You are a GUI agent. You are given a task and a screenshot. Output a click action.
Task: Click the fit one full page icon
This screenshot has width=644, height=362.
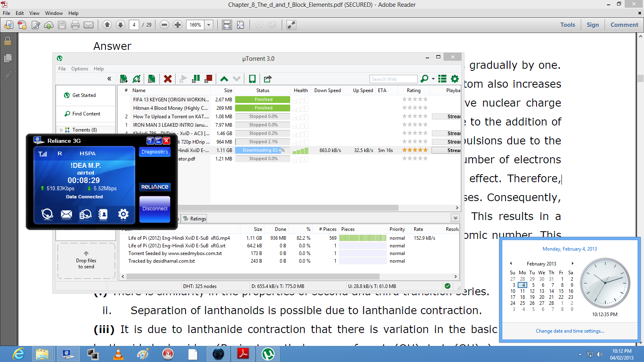tap(240, 25)
